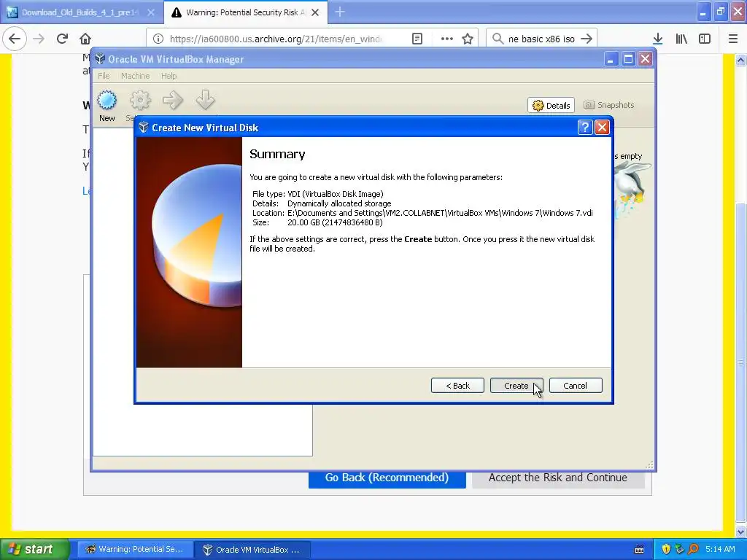Viewport: 747px width, 560px height.
Task: Switch to Oracle VM VirtualBox taskbar item
Action: click(252, 550)
